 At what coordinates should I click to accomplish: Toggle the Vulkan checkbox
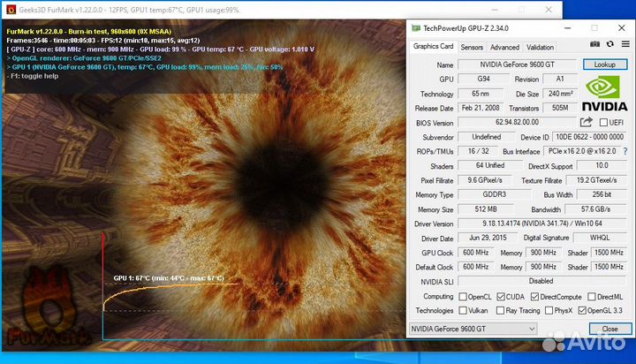463,310
